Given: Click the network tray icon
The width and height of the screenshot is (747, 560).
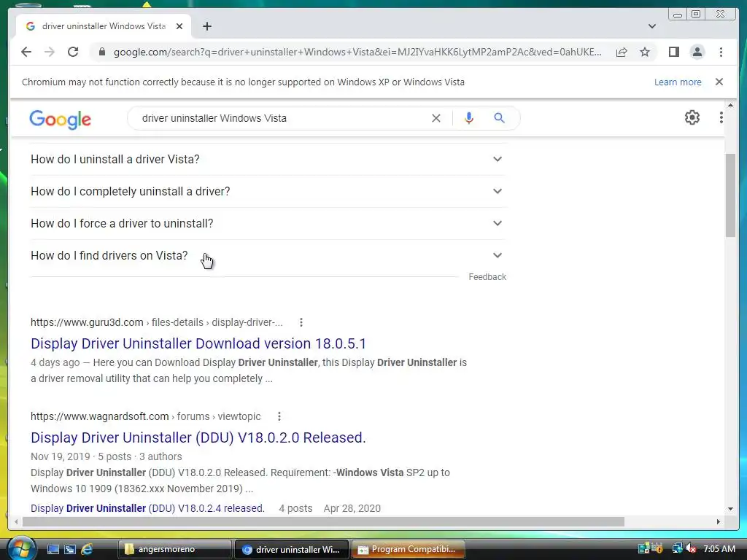Looking at the screenshot, I should pyautogui.click(x=677, y=548).
